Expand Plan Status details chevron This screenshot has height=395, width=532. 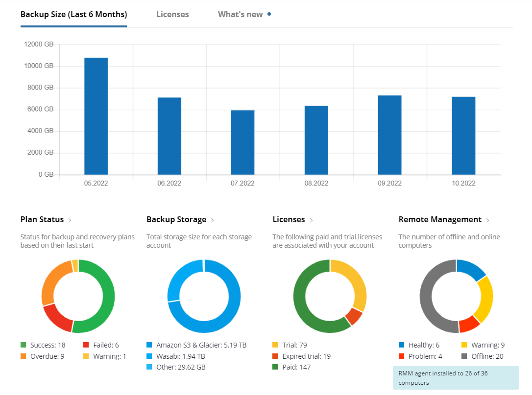(x=70, y=220)
